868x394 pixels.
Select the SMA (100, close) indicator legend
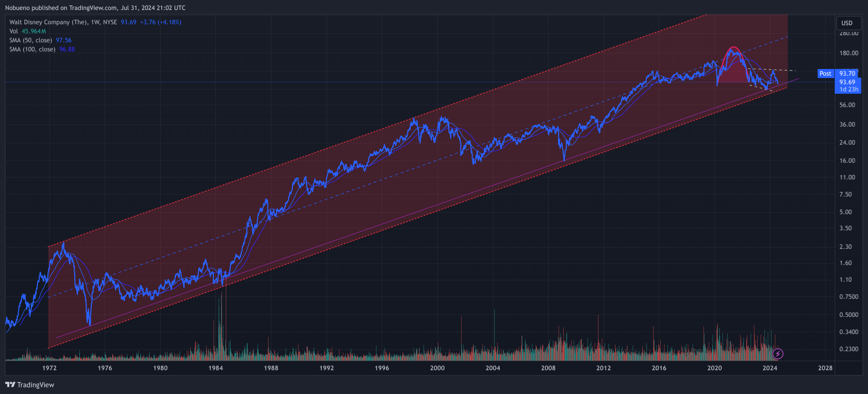point(32,49)
